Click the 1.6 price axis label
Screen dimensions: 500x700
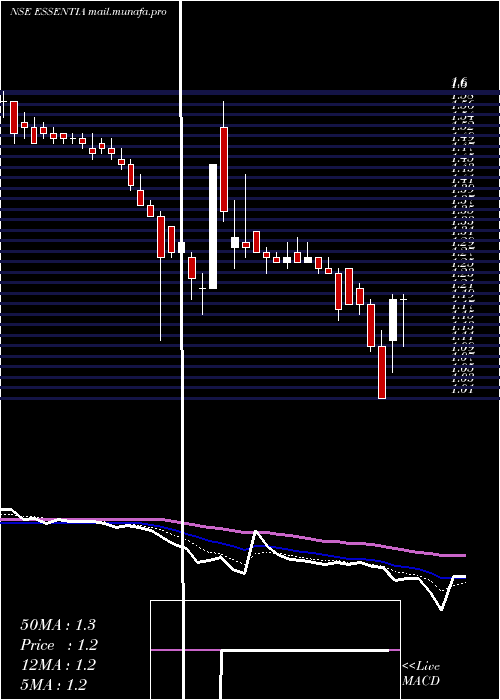click(x=459, y=83)
